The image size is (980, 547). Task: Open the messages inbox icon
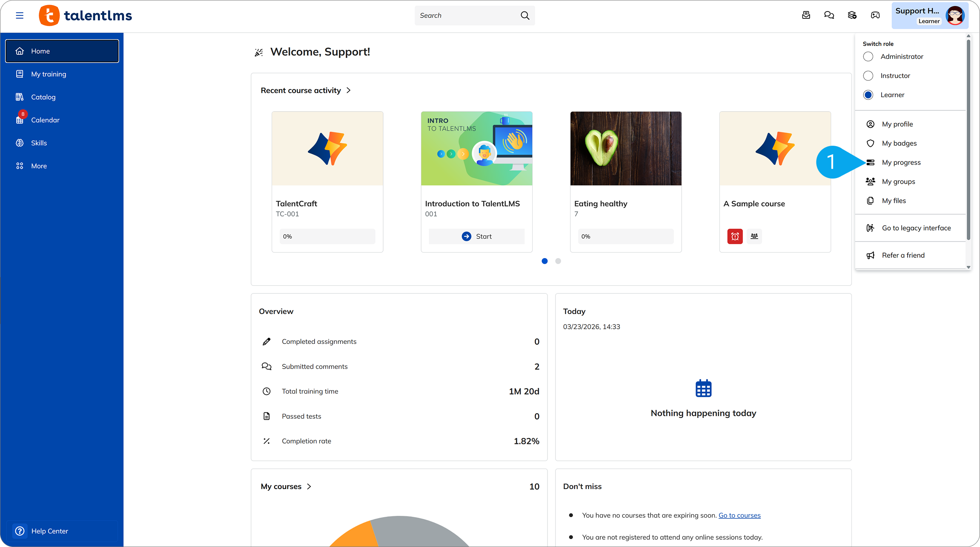coord(806,15)
